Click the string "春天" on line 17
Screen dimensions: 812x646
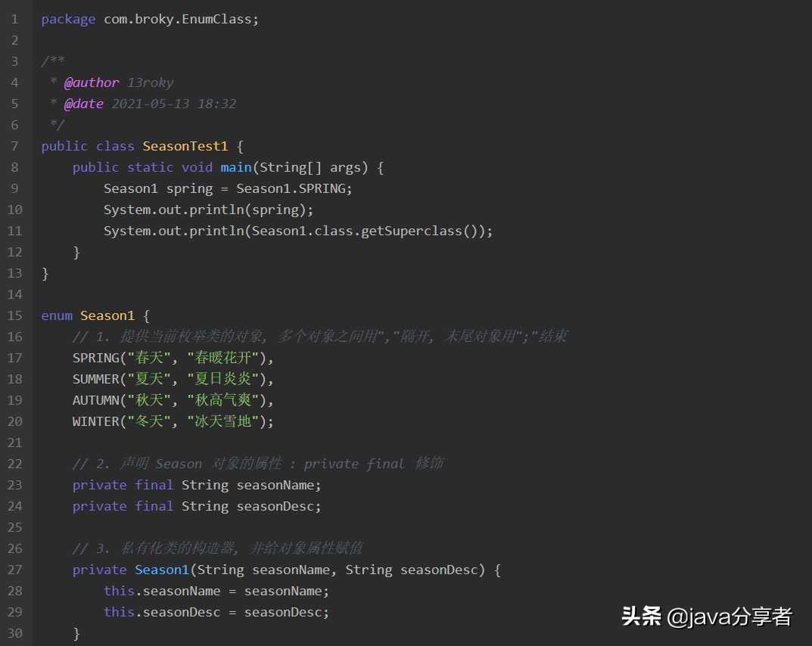149,359
